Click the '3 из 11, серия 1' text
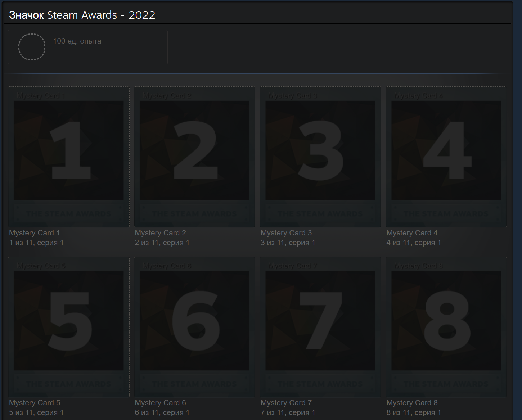 288,243
